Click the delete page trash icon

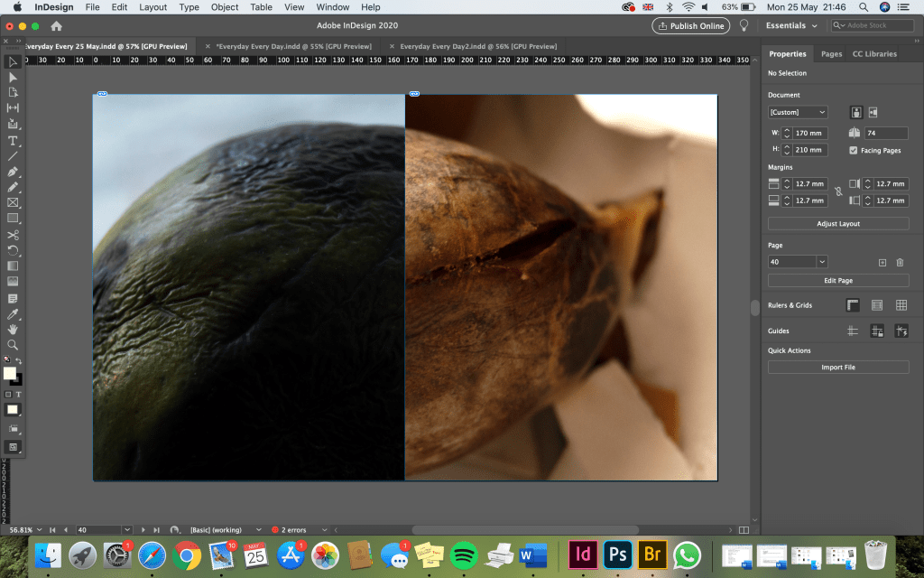(x=900, y=262)
